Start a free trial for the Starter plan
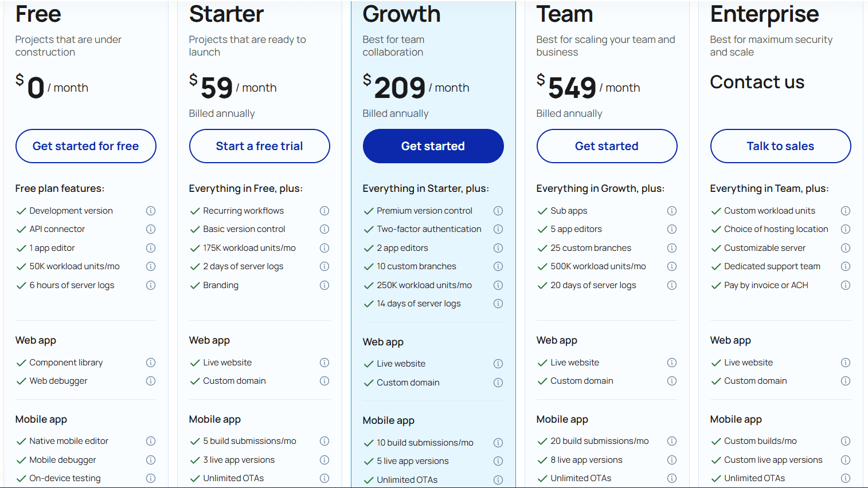This screenshot has width=868, height=488. pyautogui.click(x=259, y=146)
